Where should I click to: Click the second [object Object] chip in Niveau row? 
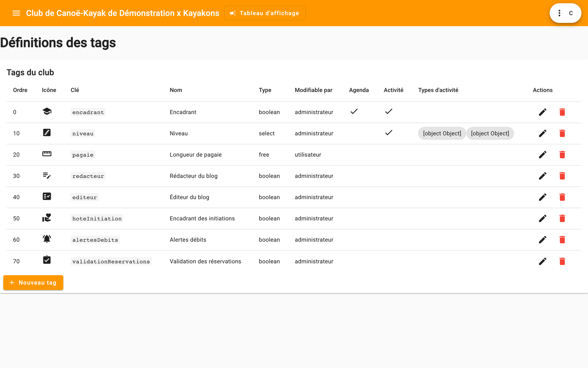[x=490, y=134]
